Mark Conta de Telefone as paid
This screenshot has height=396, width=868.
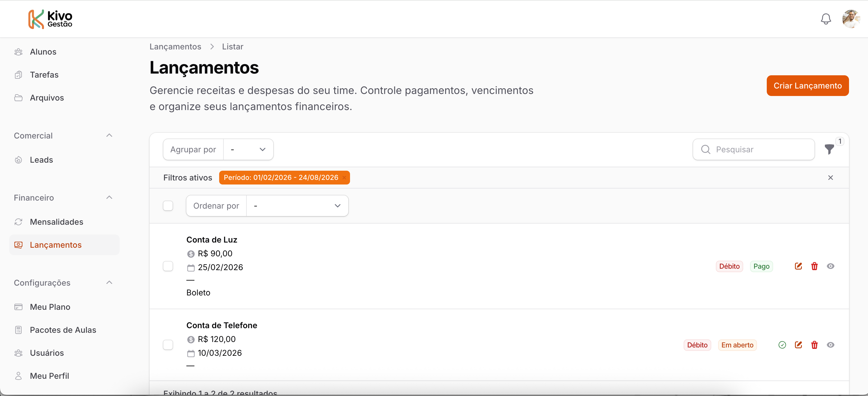(782, 345)
